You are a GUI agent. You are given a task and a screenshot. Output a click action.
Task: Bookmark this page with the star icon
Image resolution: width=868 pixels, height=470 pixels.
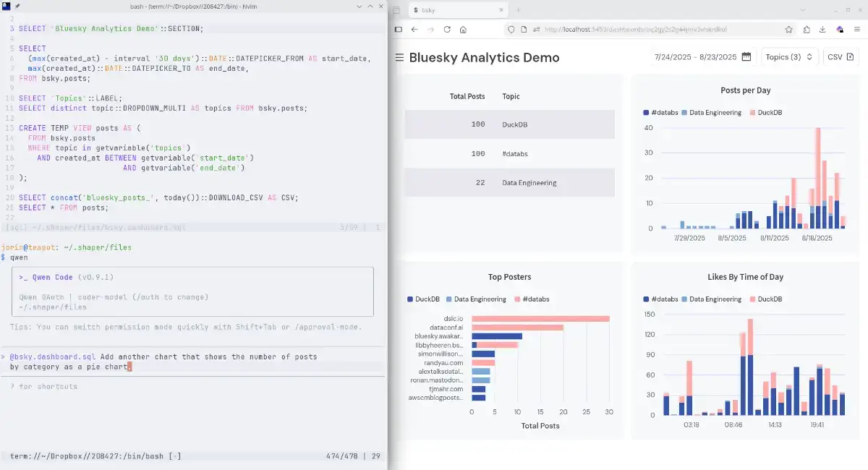tap(788, 30)
